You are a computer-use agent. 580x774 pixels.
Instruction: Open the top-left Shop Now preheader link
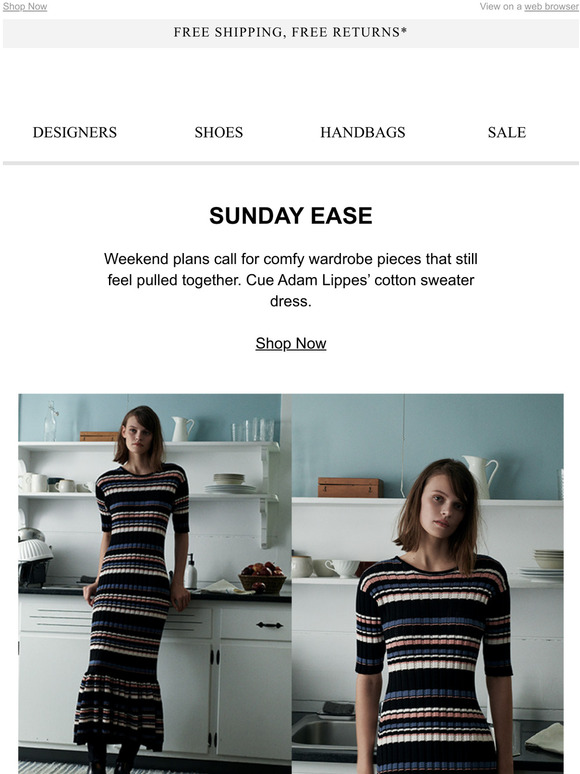[25, 6]
